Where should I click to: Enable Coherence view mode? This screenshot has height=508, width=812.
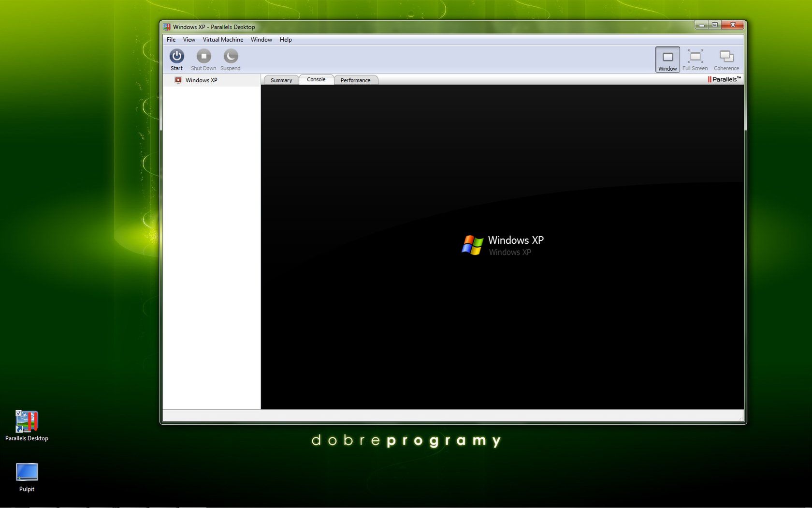pyautogui.click(x=726, y=60)
